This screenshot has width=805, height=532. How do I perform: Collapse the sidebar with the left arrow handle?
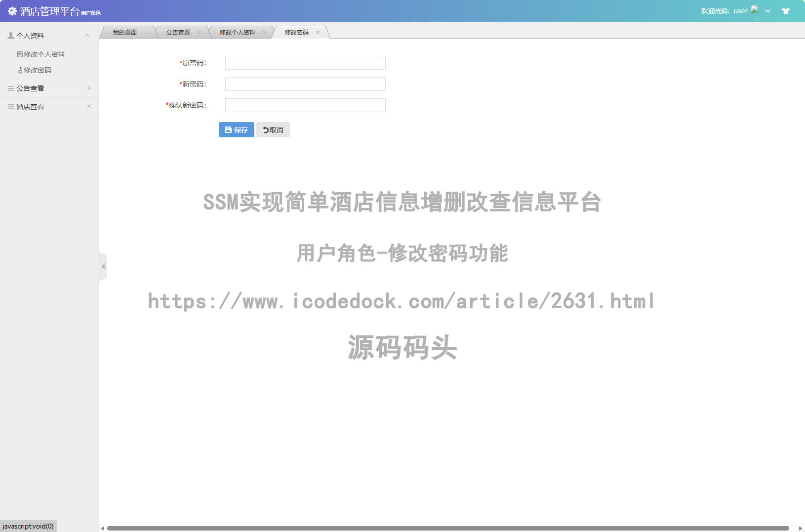103,267
